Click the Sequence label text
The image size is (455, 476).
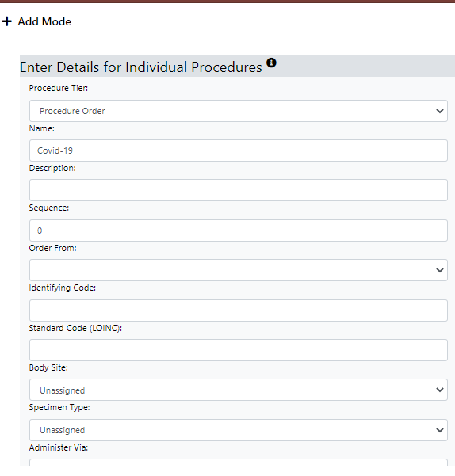coord(49,208)
